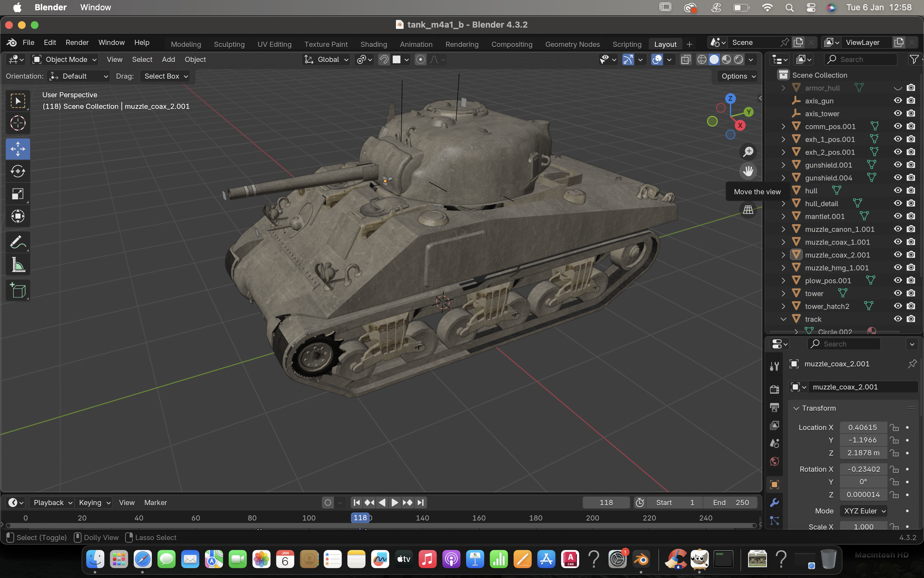The image size is (924, 578).
Task: Jump to the timeline end frame
Action: (x=420, y=502)
